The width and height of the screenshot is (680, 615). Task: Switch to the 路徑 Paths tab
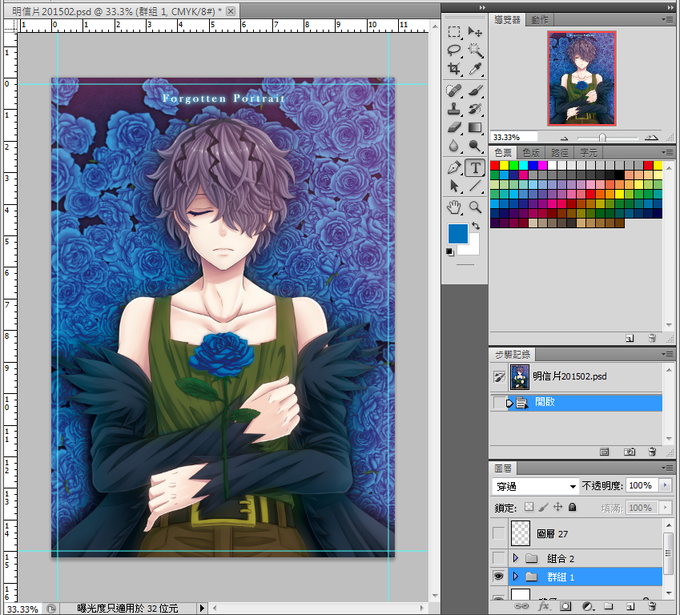tap(560, 152)
